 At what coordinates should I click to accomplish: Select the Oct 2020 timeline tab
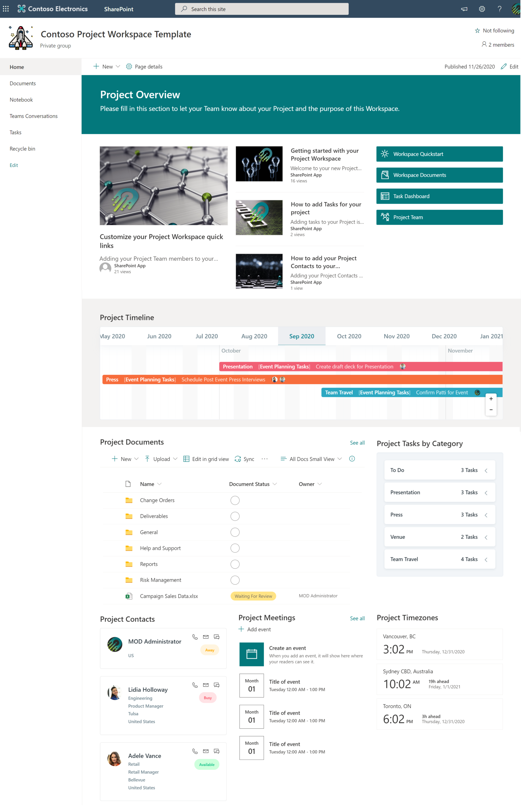point(349,336)
